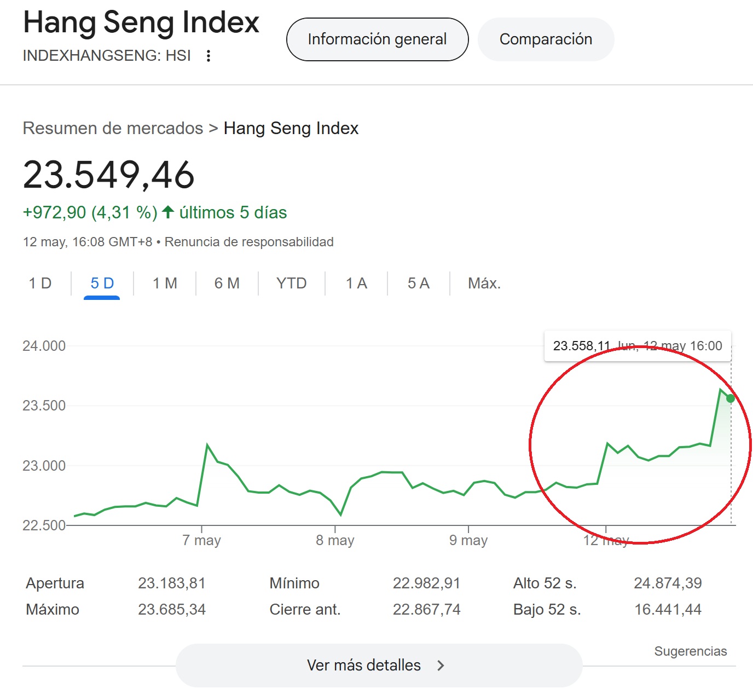The image size is (753, 700).
Task: Go to Resumen de mercados breadcrumb
Action: [x=113, y=128]
